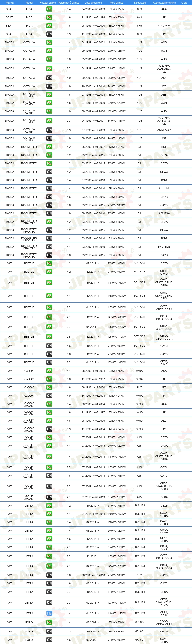
Task: Select diesel icon in GOLF VARIANT CLCA row
Action: [x=49, y=497]
